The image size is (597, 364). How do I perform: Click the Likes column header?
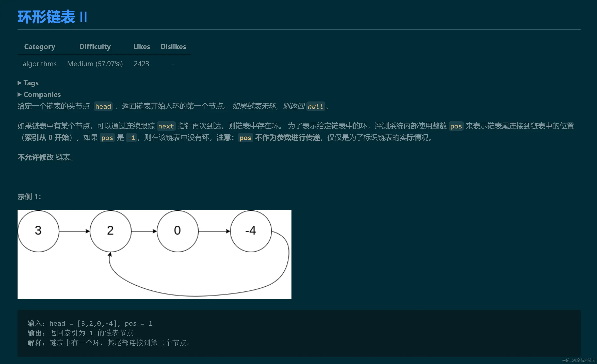(x=142, y=46)
